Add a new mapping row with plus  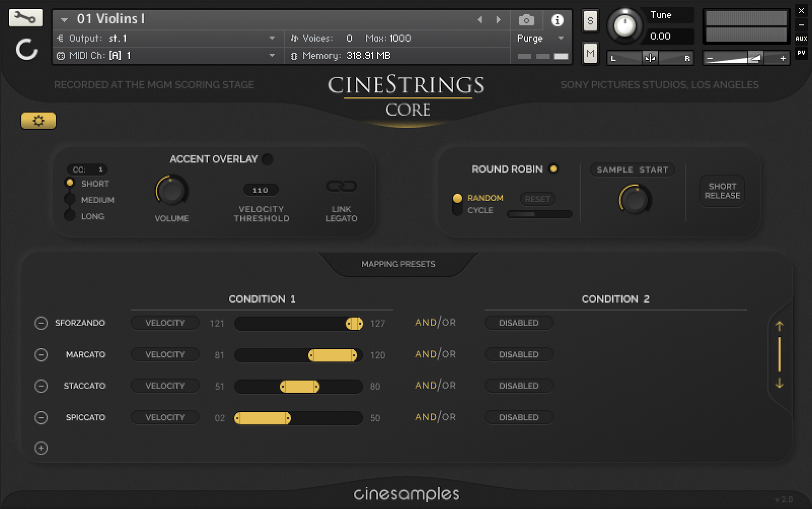[41, 448]
